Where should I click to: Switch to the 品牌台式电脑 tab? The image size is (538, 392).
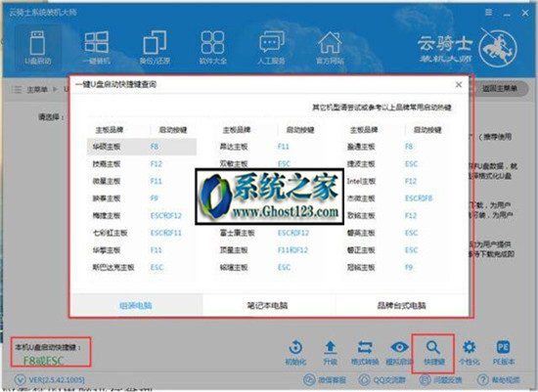pos(401,305)
